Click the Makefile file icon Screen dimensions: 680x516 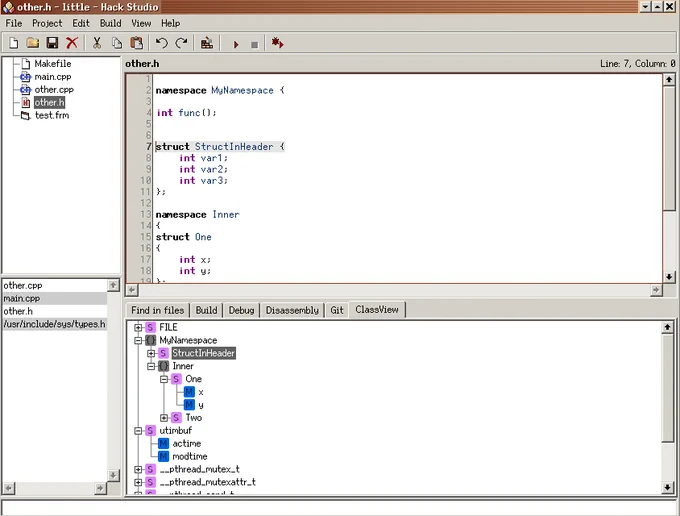[26, 64]
